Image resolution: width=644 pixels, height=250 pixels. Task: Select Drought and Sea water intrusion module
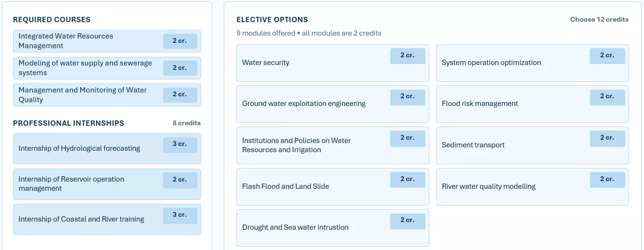pos(332,228)
